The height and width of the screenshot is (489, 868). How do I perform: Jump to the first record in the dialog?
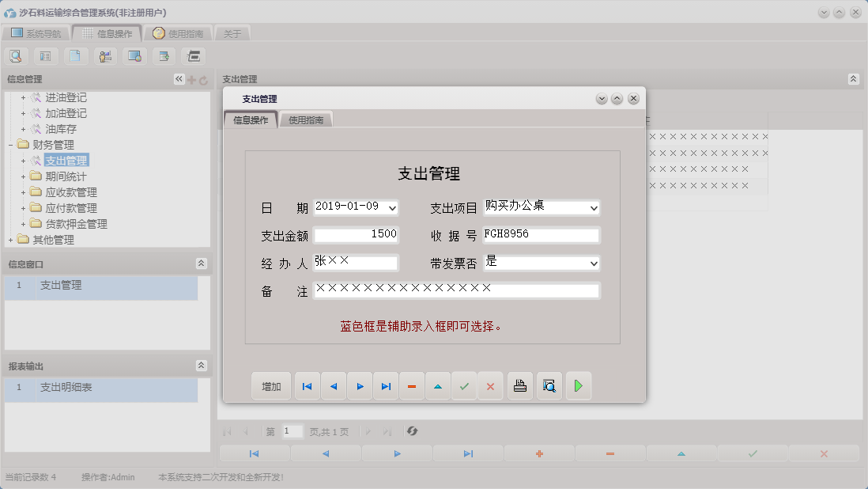[x=307, y=385]
